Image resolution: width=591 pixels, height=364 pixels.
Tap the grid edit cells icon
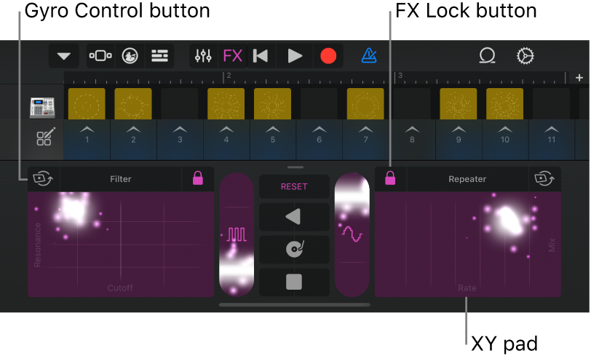point(46,137)
